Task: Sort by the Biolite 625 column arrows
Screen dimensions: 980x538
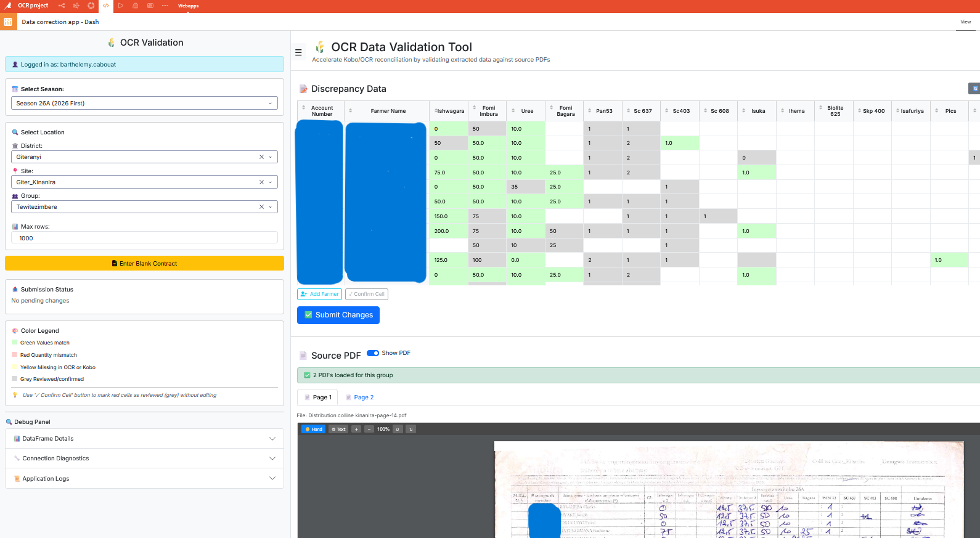Action: pos(821,108)
